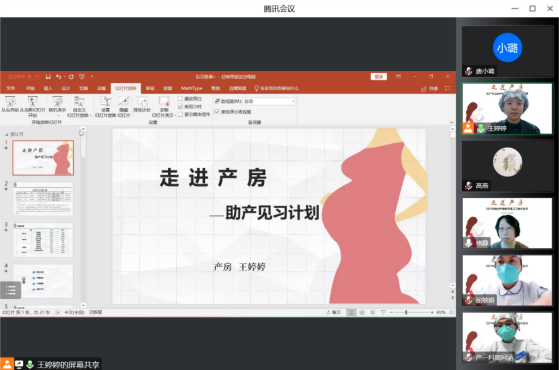Collapse the ribbon with the chevron arrow

coord(451,122)
